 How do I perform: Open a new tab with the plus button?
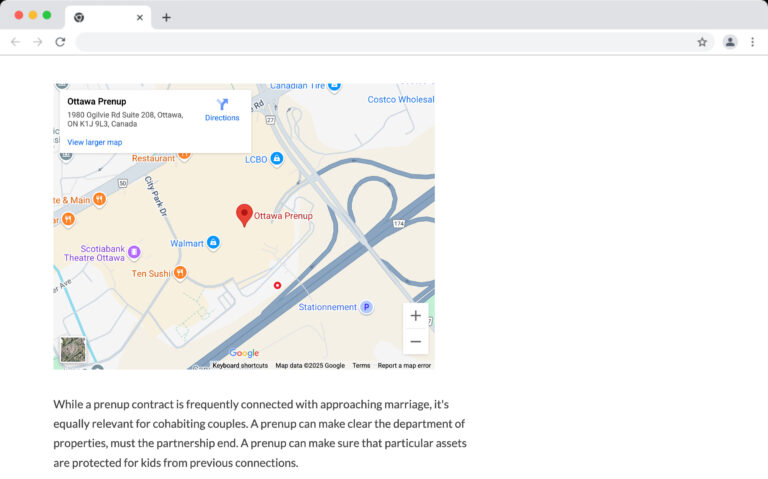pyautogui.click(x=167, y=18)
